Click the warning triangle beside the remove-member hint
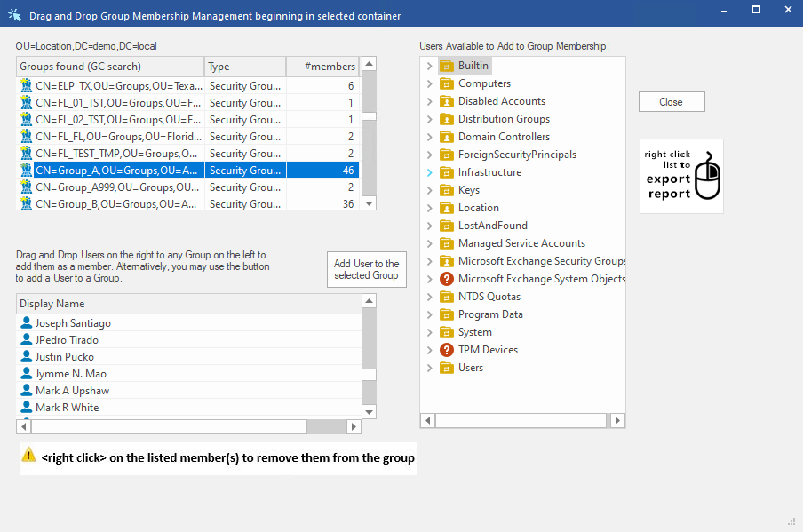 coord(28,458)
